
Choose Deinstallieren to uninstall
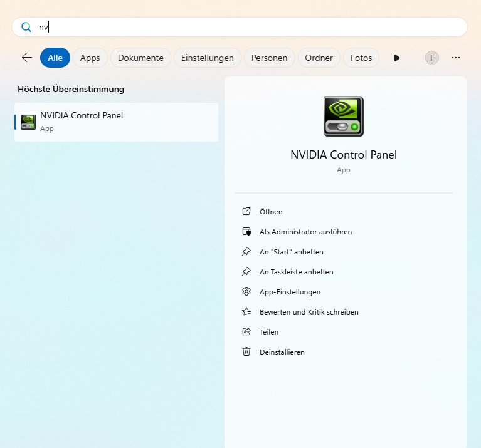click(x=282, y=352)
